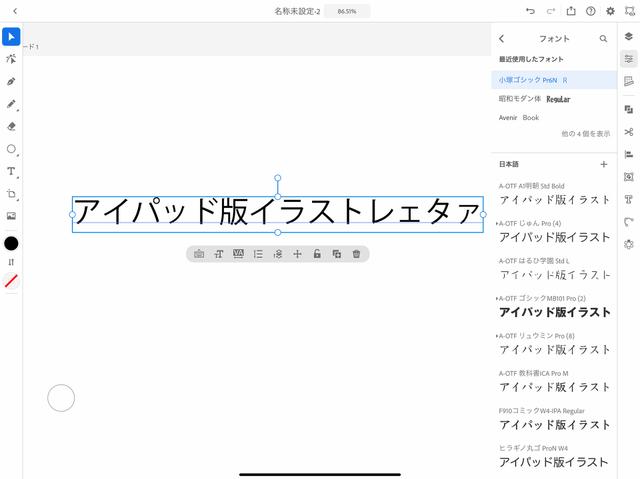Image resolution: width=640 pixels, height=479 pixels.
Task: Open the Align panel
Action: pos(629,154)
